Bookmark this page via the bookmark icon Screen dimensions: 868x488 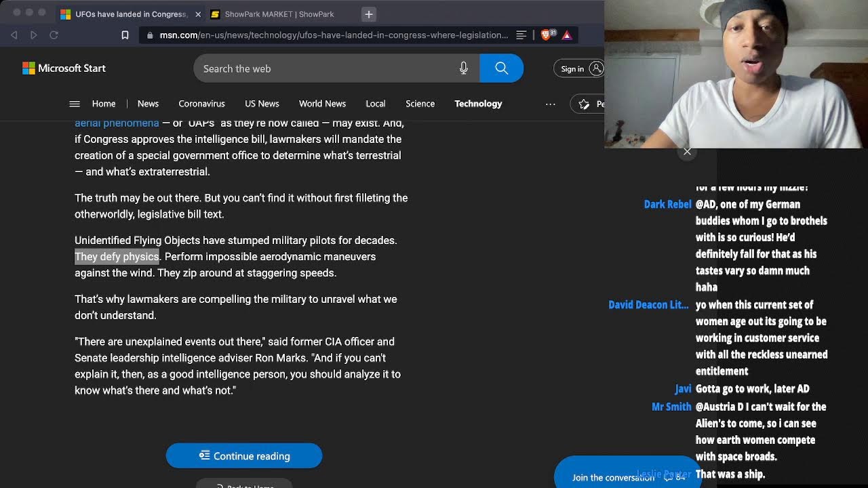(125, 35)
